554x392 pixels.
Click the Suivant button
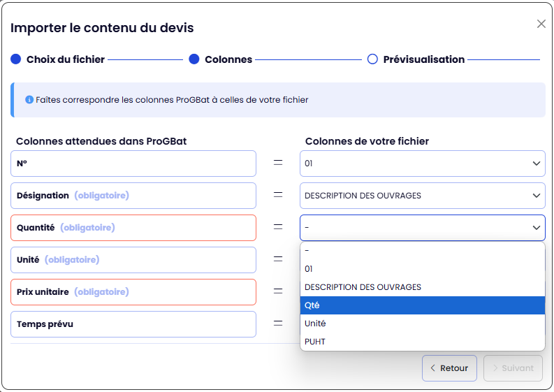[513, 368]
